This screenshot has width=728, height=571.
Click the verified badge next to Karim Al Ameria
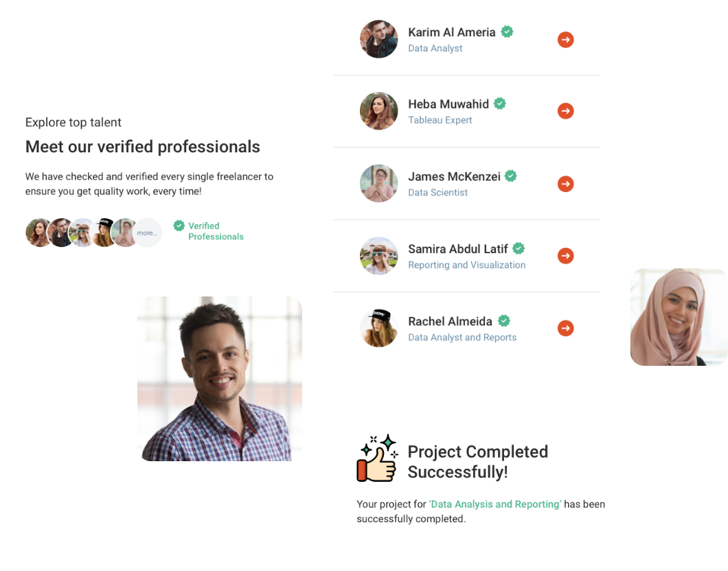507,32
